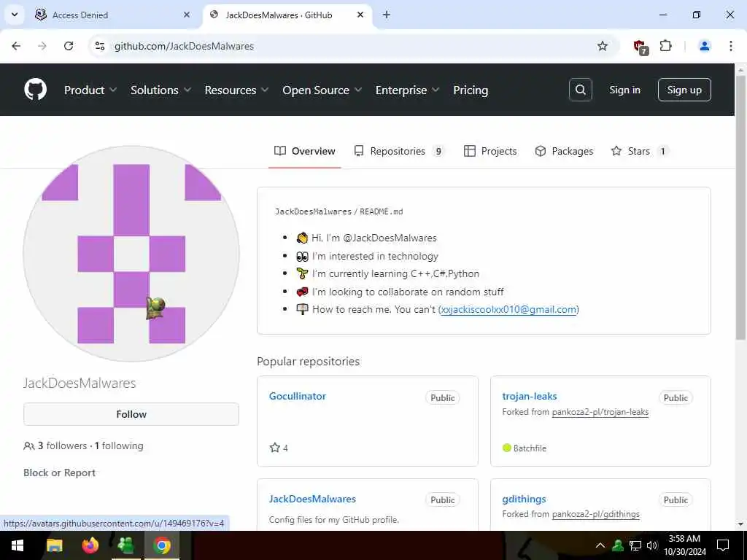Screen dimensions: 747x560
Task: Open the taskbar clock showing 3:58 AM
Action: click(684, 545)
